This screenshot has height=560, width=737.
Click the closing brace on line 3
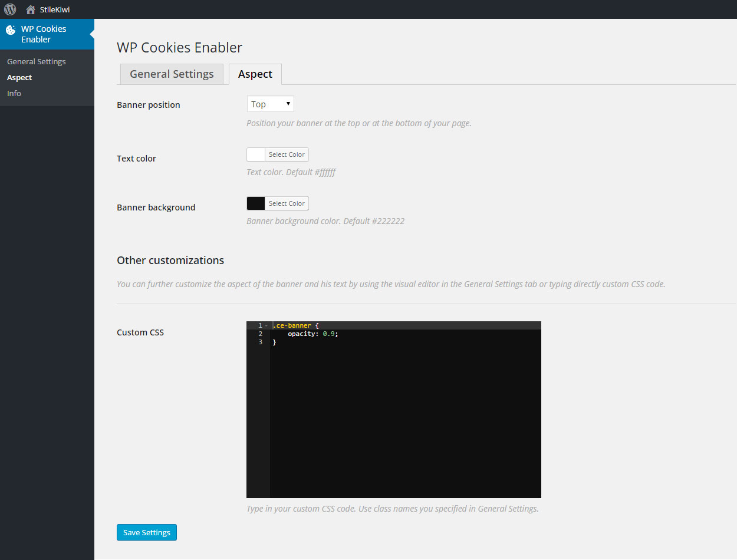274,342
